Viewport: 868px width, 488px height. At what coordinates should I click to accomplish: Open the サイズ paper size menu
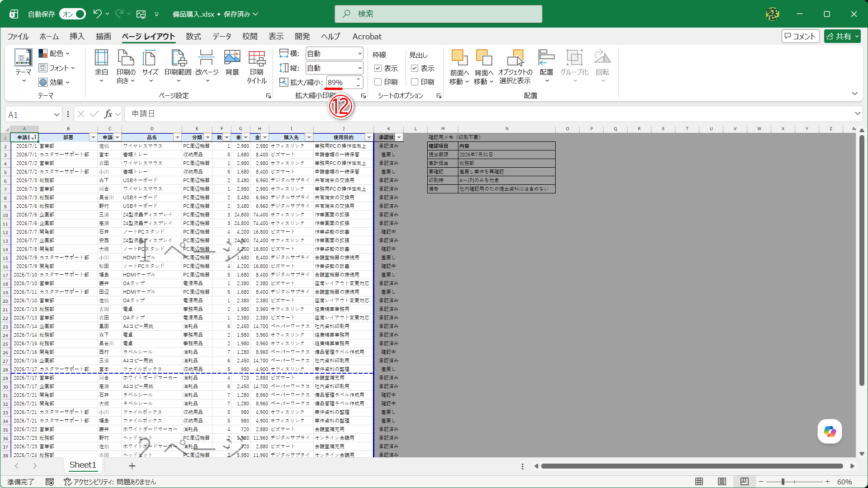click(x=150, y=66)
